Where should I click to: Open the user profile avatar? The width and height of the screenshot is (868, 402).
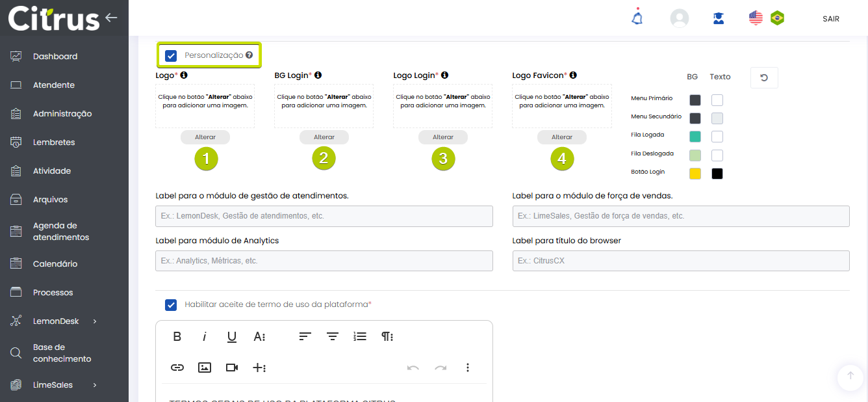pos(679,18)
